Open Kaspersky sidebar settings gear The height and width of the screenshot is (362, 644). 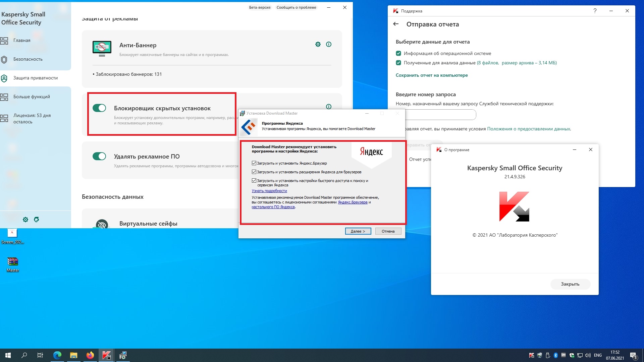(x=25, y=220)
